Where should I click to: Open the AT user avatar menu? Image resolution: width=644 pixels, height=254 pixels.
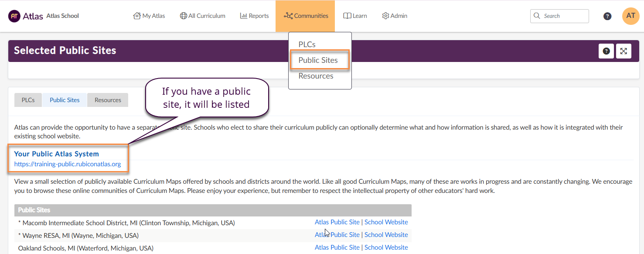coord(630,16)
